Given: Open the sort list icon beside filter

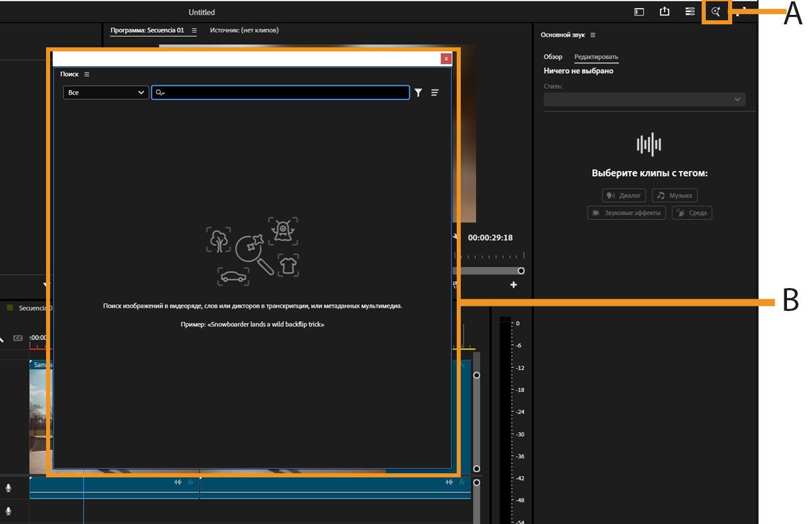Looking at the screenshot, I should pyautogui.click(x=434, y=93).
